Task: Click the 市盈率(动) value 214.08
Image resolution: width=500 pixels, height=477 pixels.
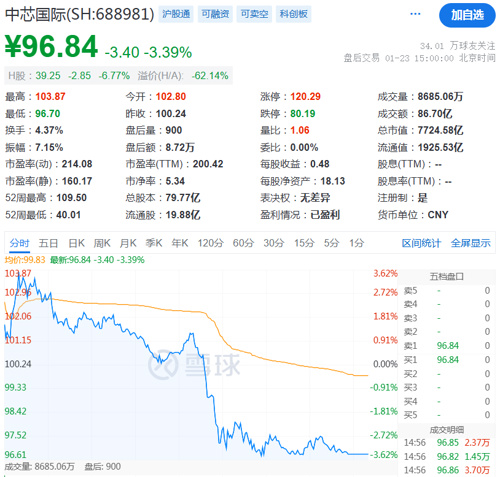Action: (77, 164)
